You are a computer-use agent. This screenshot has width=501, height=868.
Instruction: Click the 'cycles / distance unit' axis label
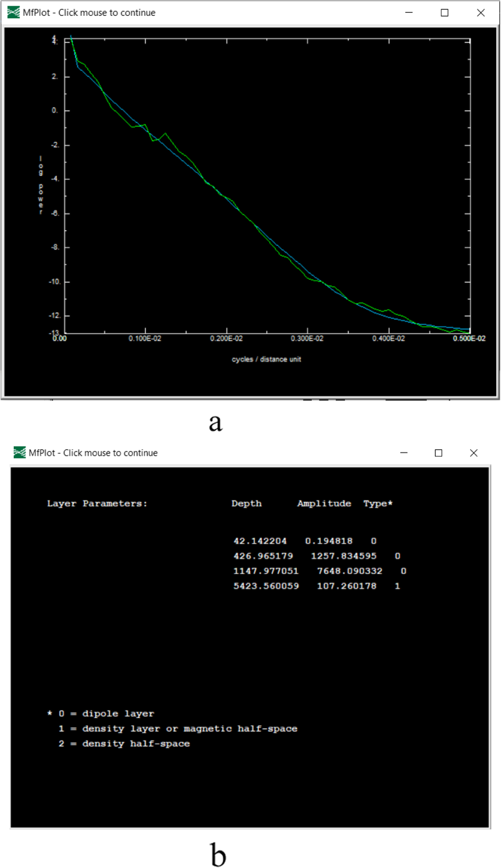pos(266,359)
